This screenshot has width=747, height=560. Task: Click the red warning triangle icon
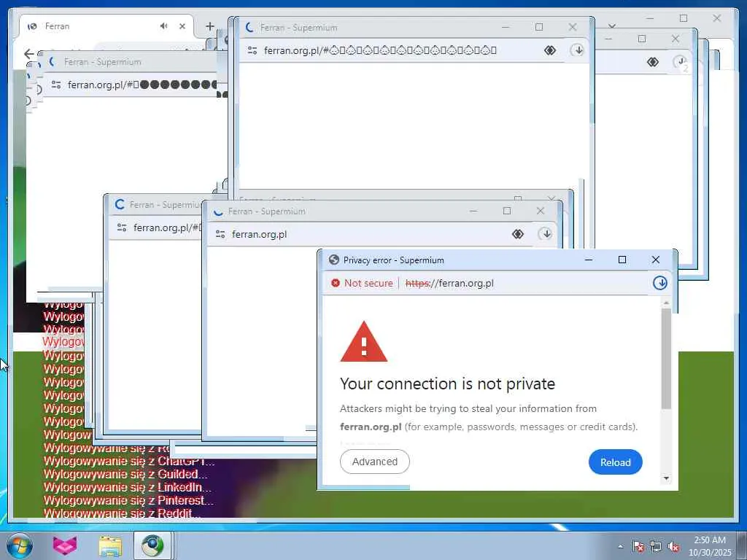[363, 342]
